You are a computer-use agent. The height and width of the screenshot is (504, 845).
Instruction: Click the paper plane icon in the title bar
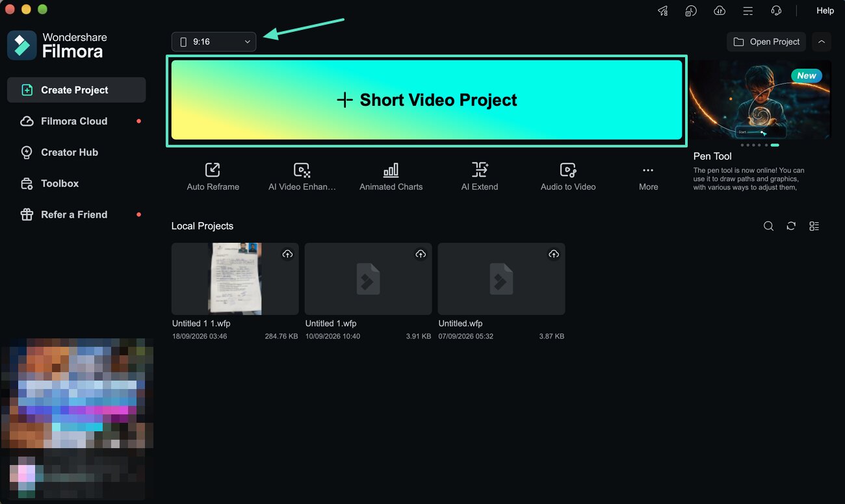(662, 10)
